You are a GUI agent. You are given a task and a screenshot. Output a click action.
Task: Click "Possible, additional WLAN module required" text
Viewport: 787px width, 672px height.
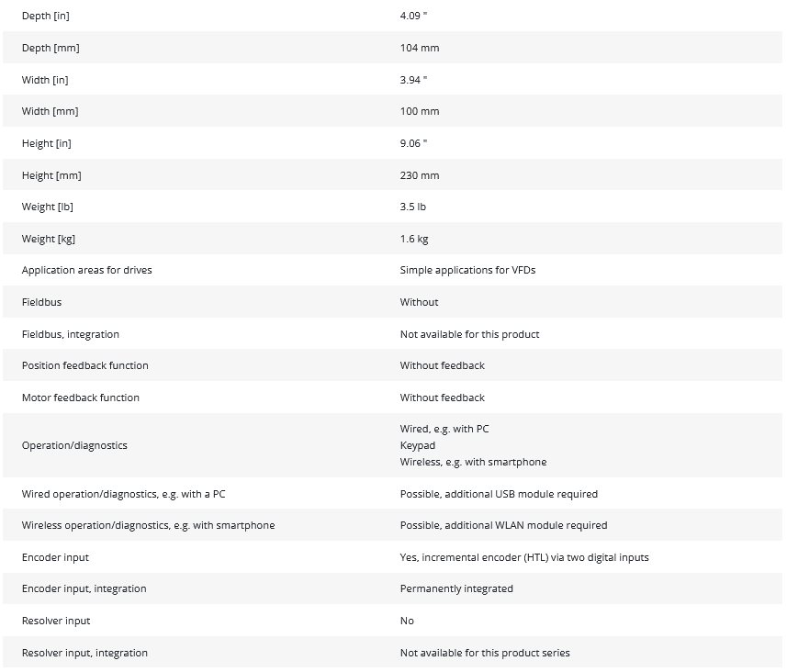point(503,525)
